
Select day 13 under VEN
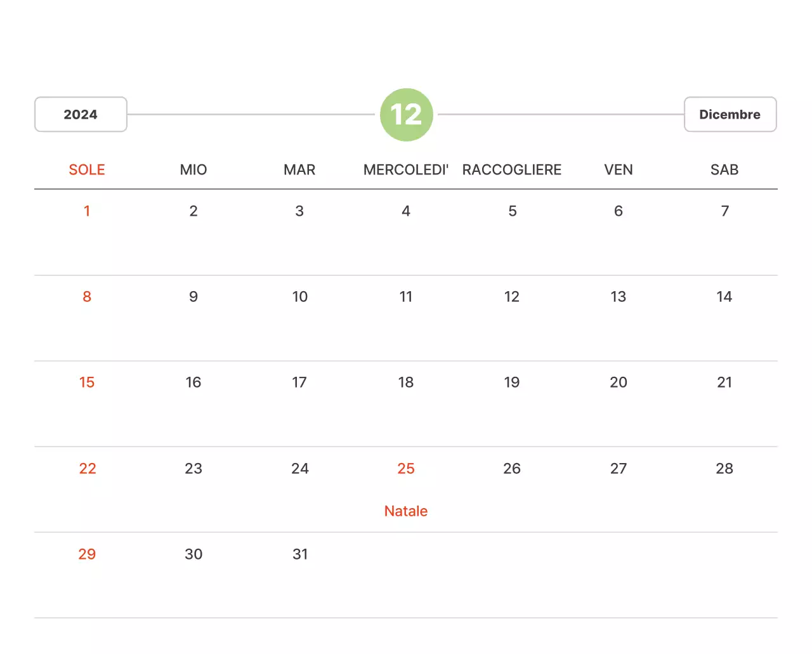618,296
